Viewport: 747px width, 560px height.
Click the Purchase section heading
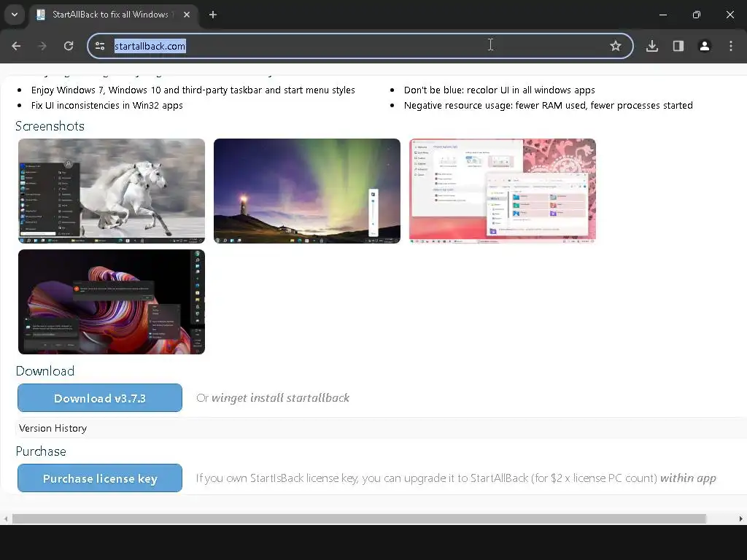tap(41, 451)
